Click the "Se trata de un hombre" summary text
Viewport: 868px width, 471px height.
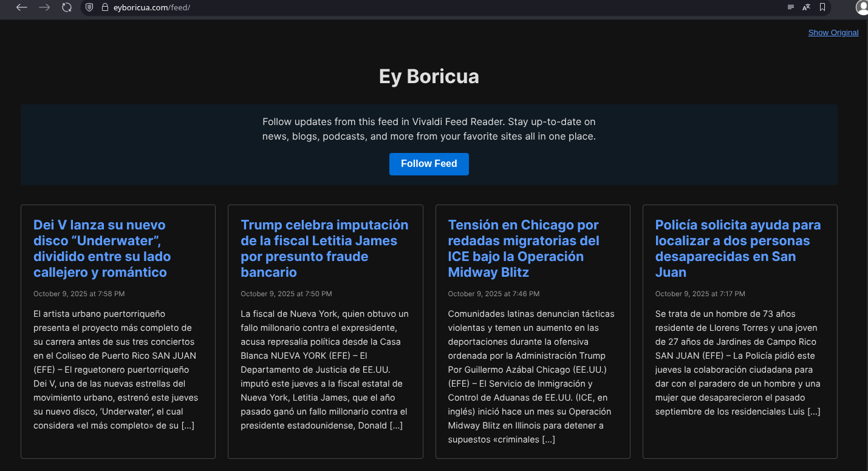click(x=738, y=363)
